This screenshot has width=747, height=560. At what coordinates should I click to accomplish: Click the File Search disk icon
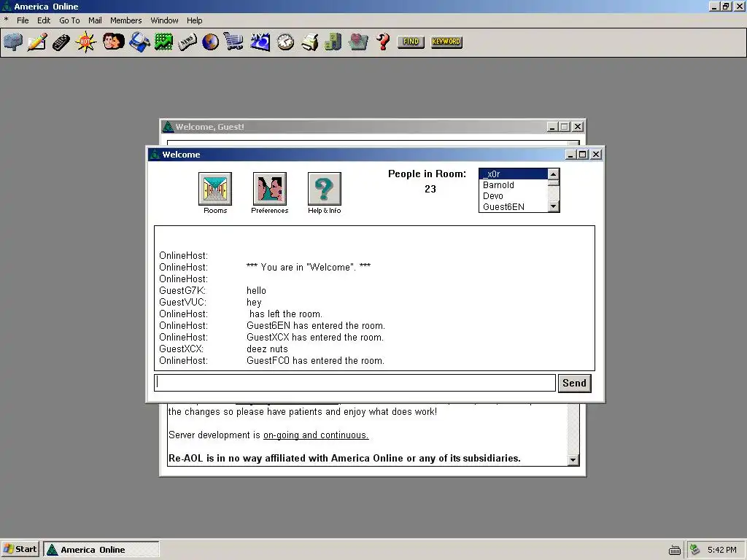tap(139, 42)
